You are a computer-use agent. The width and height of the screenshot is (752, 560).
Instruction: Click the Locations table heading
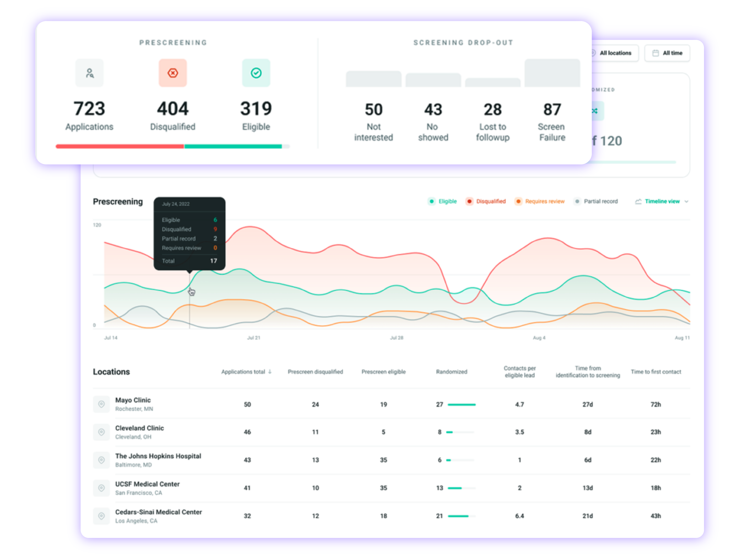tap(112, 372)
